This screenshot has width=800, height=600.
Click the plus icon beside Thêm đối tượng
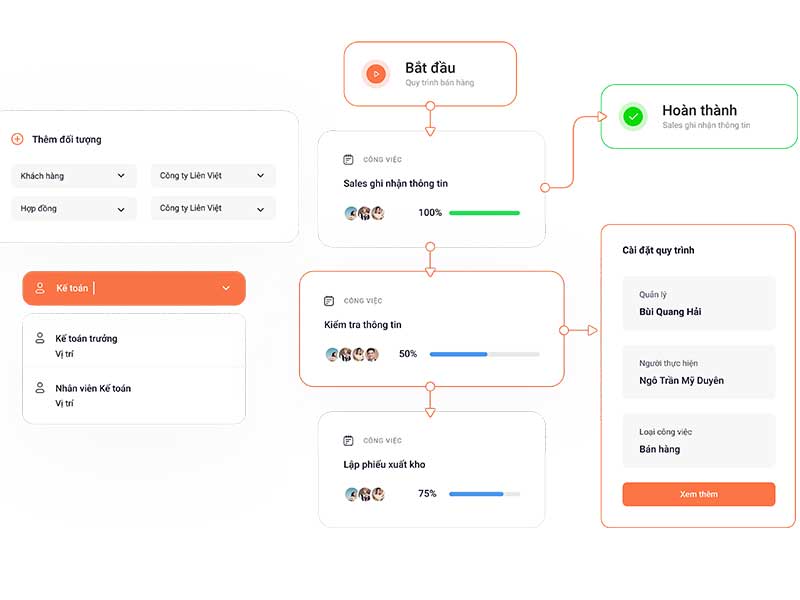point(17,139)
